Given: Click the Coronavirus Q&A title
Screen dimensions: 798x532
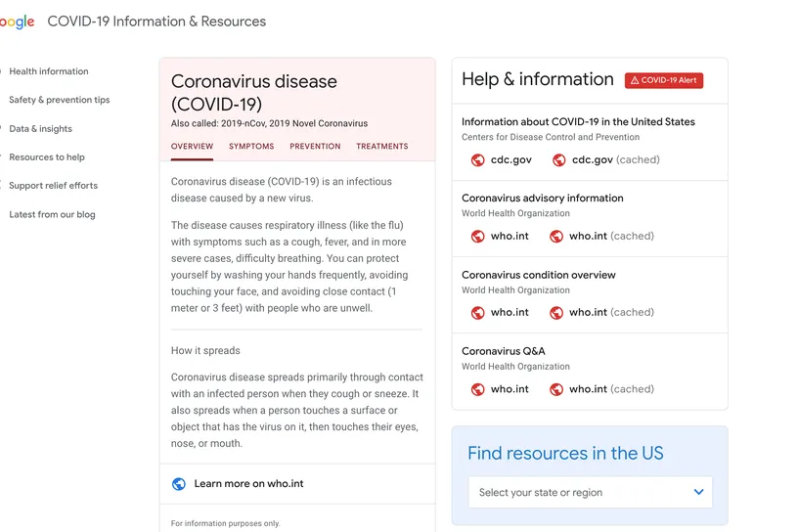Looking at the screenshot, I should 504,351.
